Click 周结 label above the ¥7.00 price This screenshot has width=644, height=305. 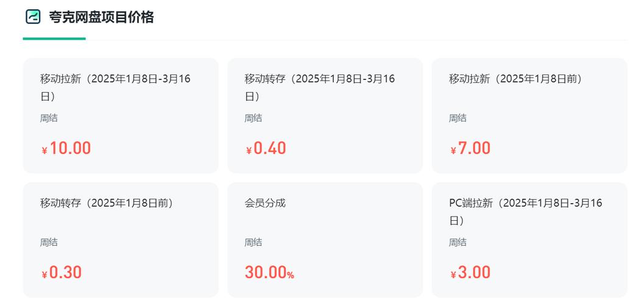coord(458,118)
